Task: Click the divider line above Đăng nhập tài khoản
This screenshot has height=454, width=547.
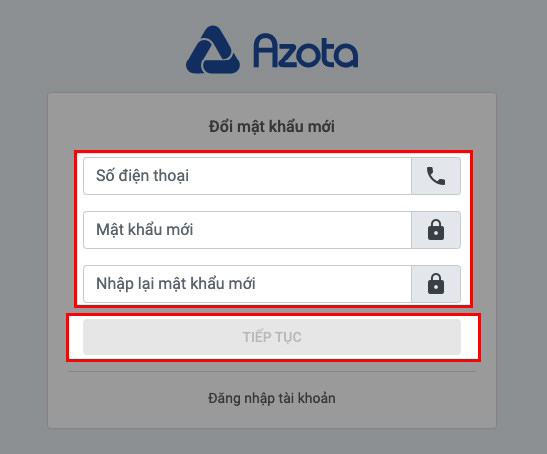Action: (x=272, y=372)
